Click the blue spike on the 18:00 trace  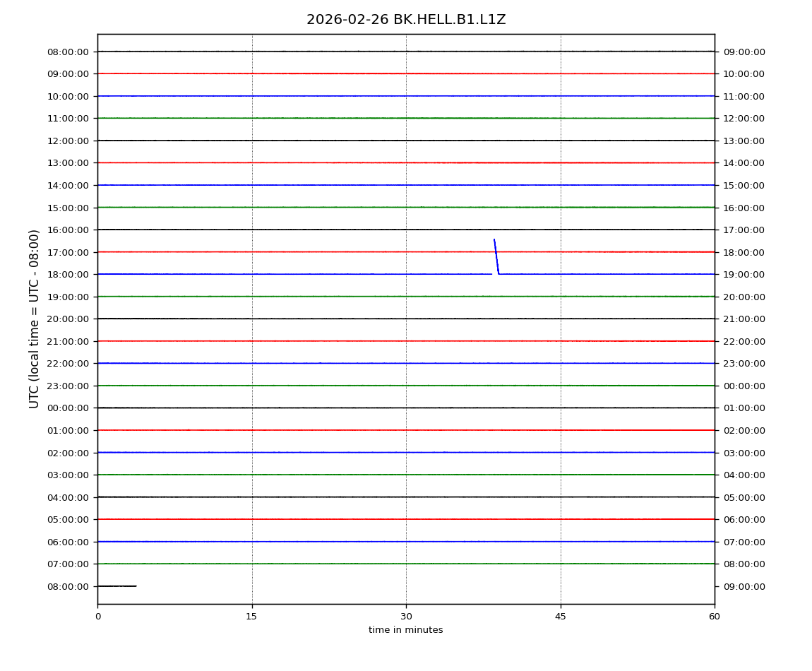496,256
